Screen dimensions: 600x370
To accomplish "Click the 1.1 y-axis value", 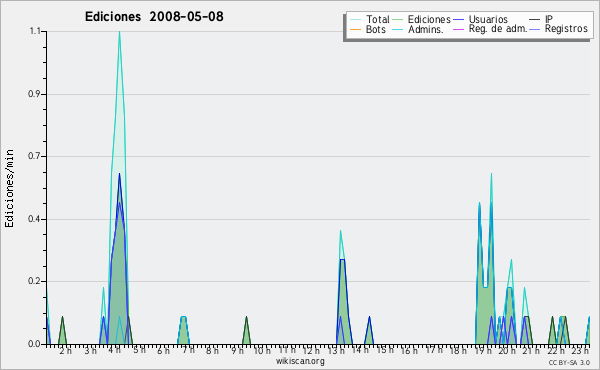I will pyautogui.click(x=35, y=31).
